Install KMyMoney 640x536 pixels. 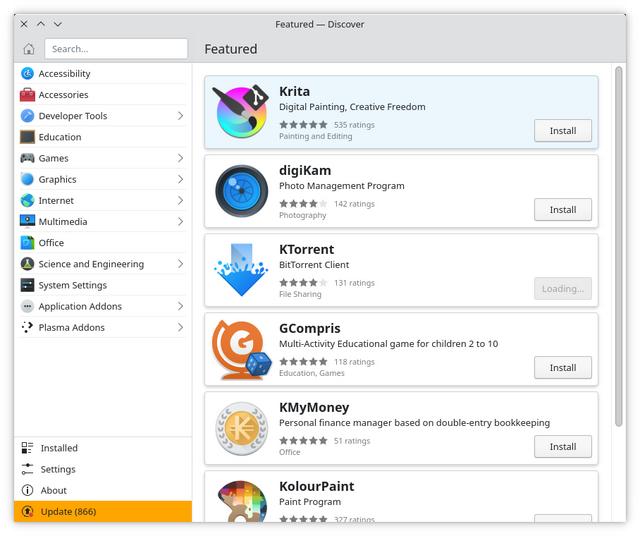(x=562, y=447)
